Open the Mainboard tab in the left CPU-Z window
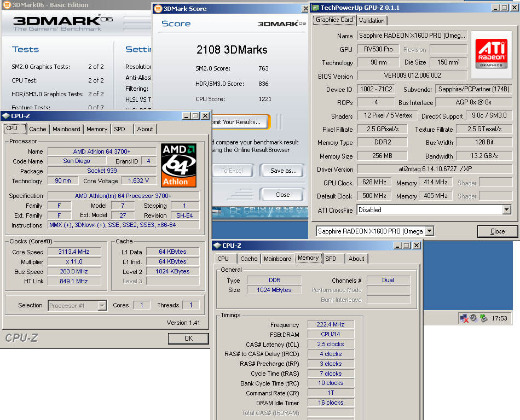The height and width of the screenshot is (420, 520). pos(66,129)
